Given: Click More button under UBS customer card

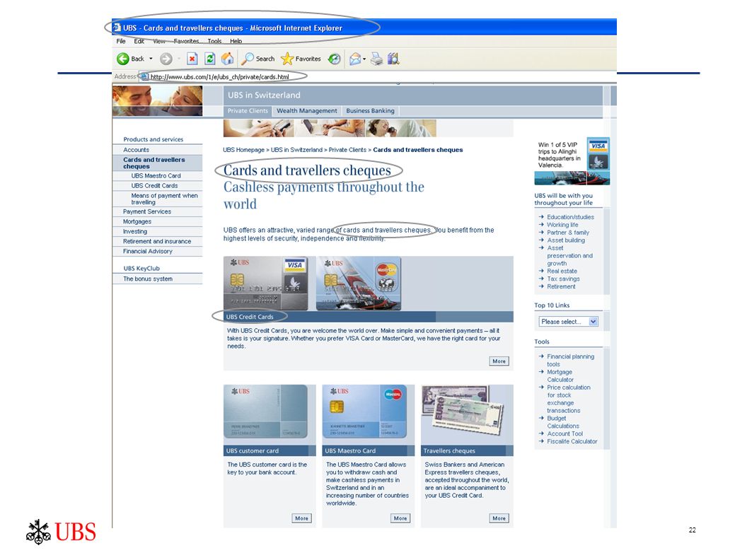Looking at the screenshot, I should click(301, 518).
